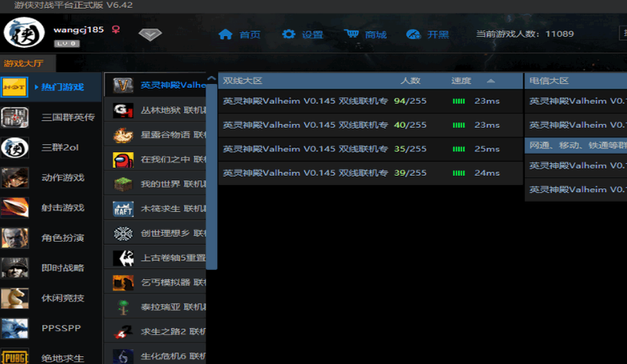Open the 商城 shopping cart icon
627x364 pixels.
coord(352,34)
